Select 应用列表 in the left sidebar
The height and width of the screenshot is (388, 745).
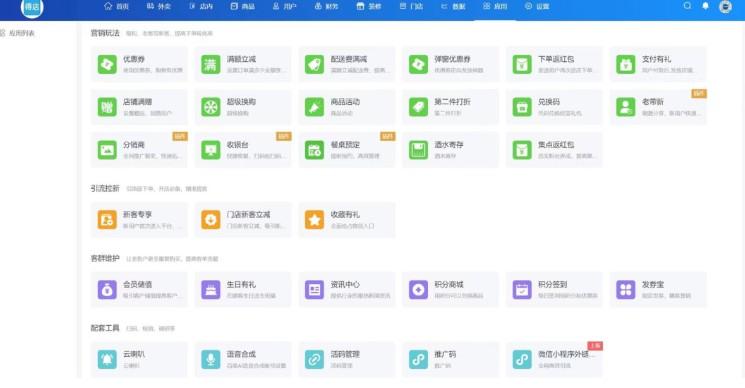(18, 33)
